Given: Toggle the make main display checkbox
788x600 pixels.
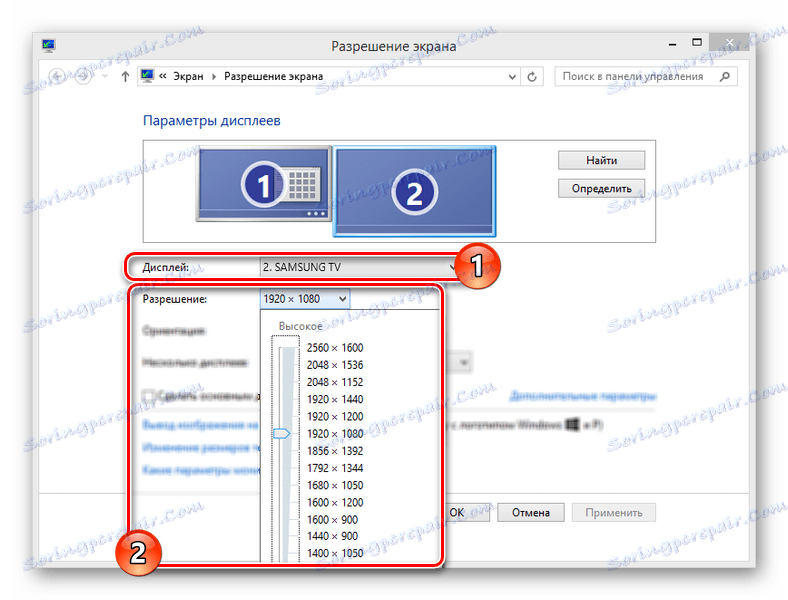Looking at the screenshot, I should pyautogui.click(x=148, y=395).
